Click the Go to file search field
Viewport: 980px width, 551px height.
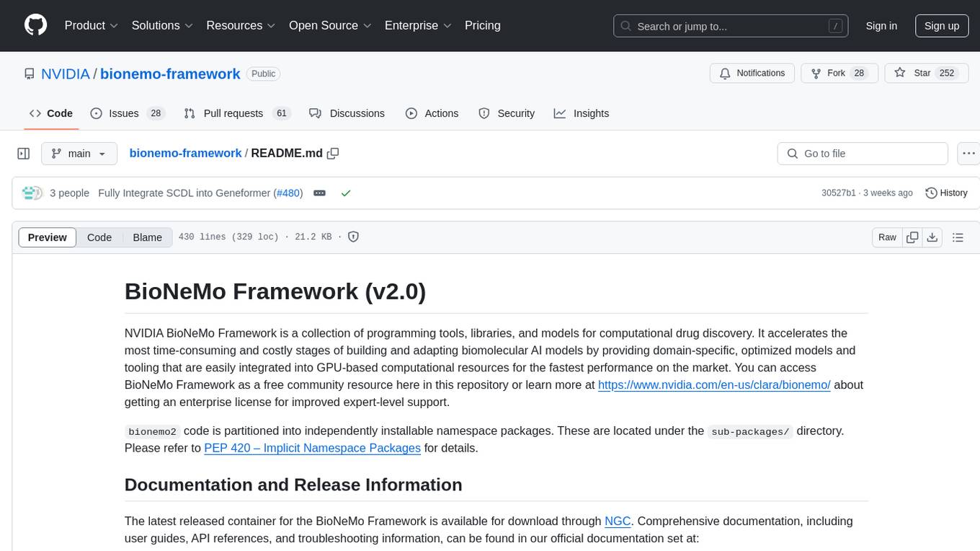click(863, 154)
